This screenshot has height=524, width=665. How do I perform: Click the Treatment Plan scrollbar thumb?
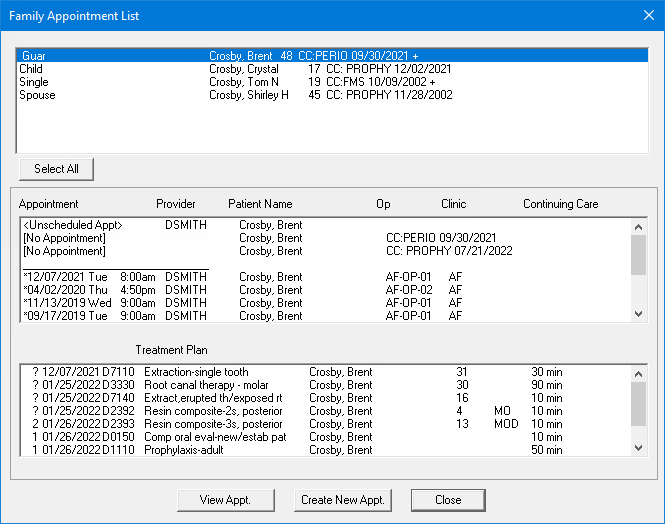click(638, 404)
